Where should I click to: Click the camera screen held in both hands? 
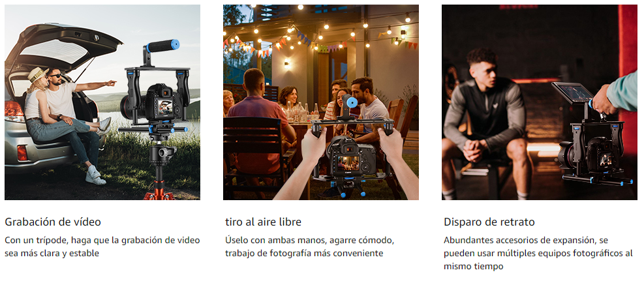[348, 163]
